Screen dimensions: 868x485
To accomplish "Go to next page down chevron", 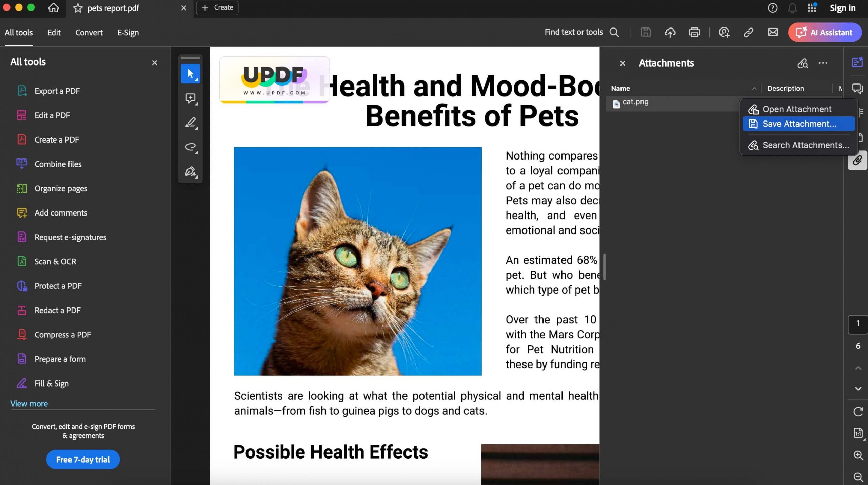I will (858, 389).
